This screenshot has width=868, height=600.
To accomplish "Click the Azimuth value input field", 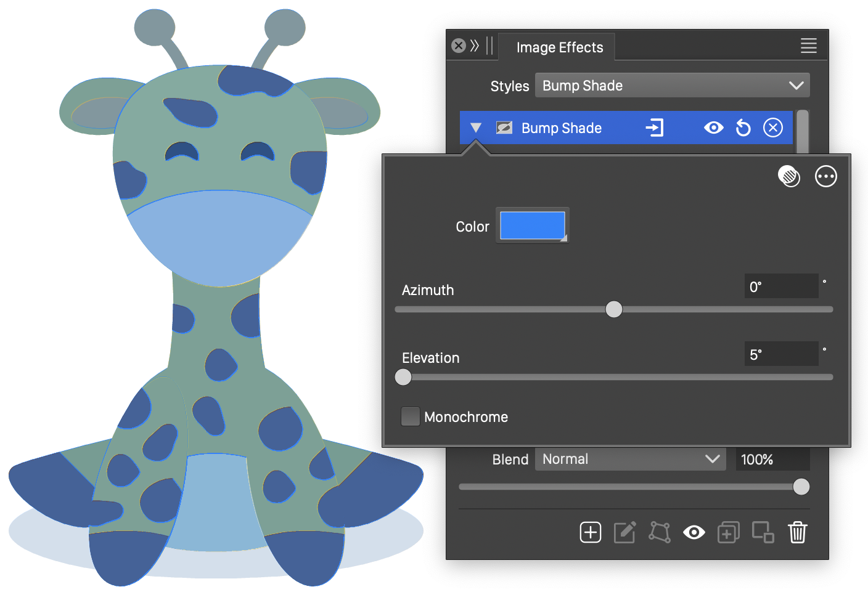I will tap(780, 286).
